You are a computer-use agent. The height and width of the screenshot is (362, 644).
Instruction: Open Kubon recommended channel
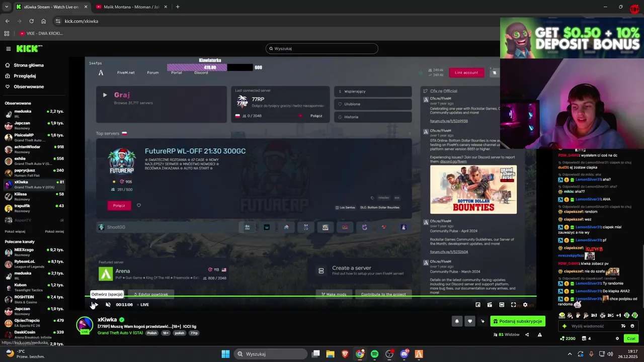click(x=34, y=288)
